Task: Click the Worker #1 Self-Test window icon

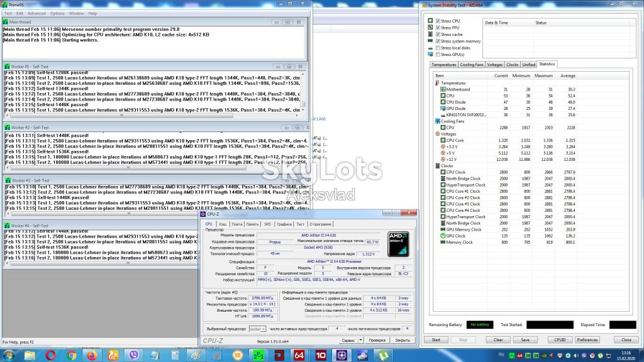Action: [x=7, y=66]
